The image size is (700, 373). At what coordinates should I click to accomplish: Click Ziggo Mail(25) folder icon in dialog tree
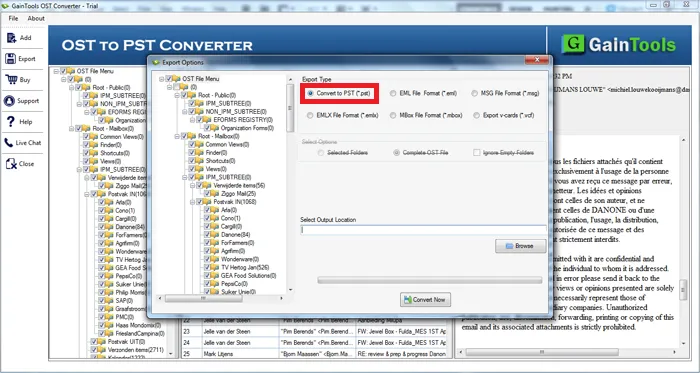(215, 194)
